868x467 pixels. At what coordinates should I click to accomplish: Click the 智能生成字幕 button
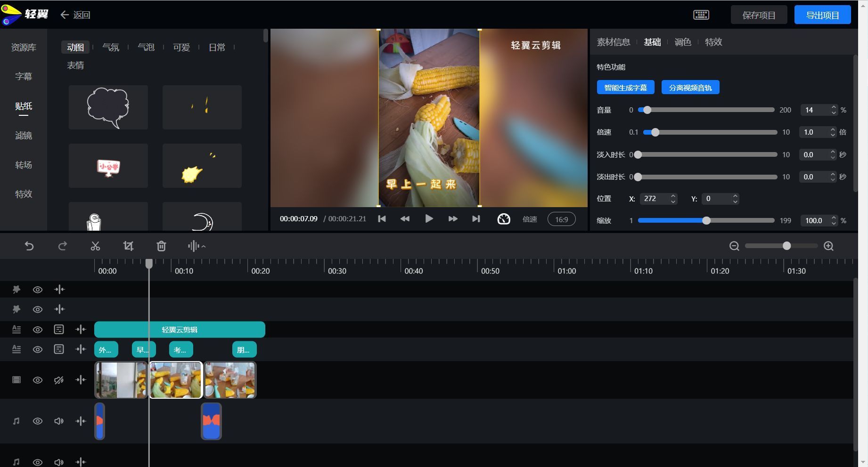click(625, 87)
